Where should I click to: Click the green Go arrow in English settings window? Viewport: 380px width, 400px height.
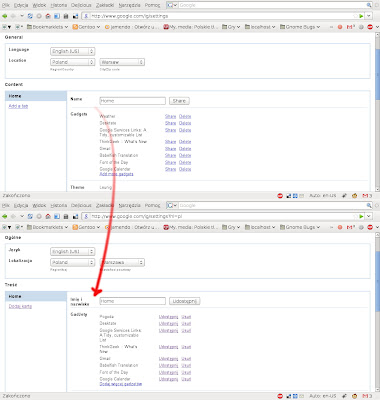click(361, 16)
